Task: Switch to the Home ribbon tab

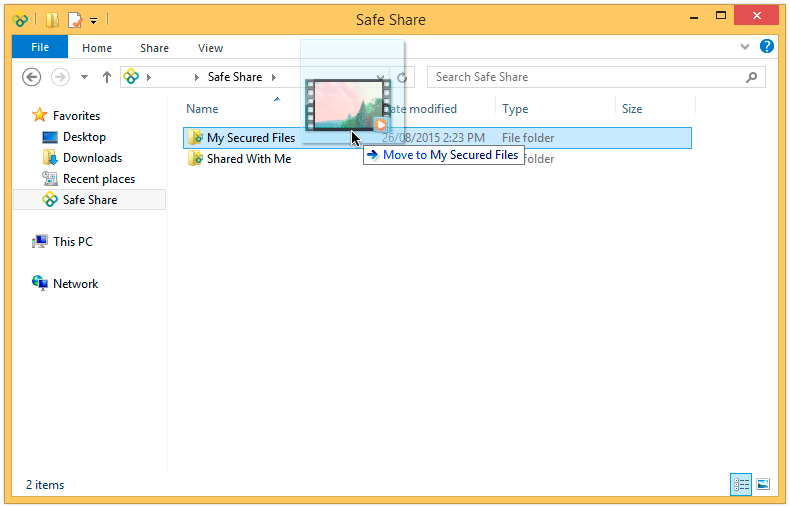Action: (x=97, y=48)
